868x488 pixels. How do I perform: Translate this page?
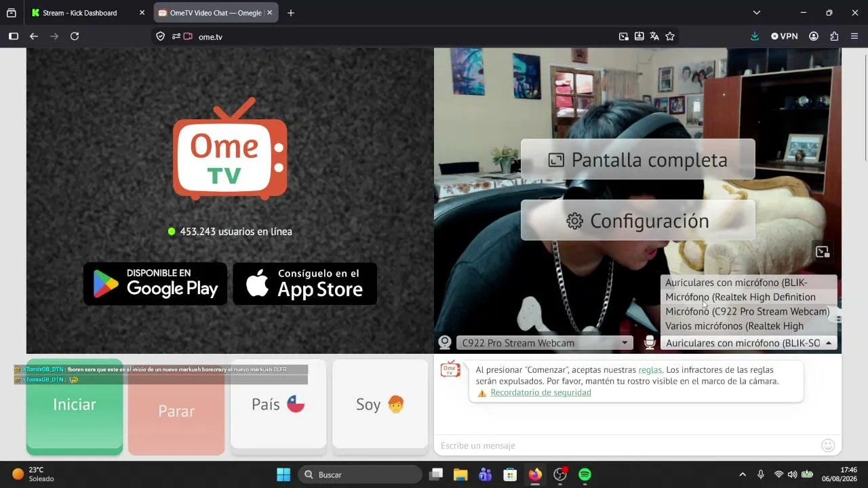[654, 37]
